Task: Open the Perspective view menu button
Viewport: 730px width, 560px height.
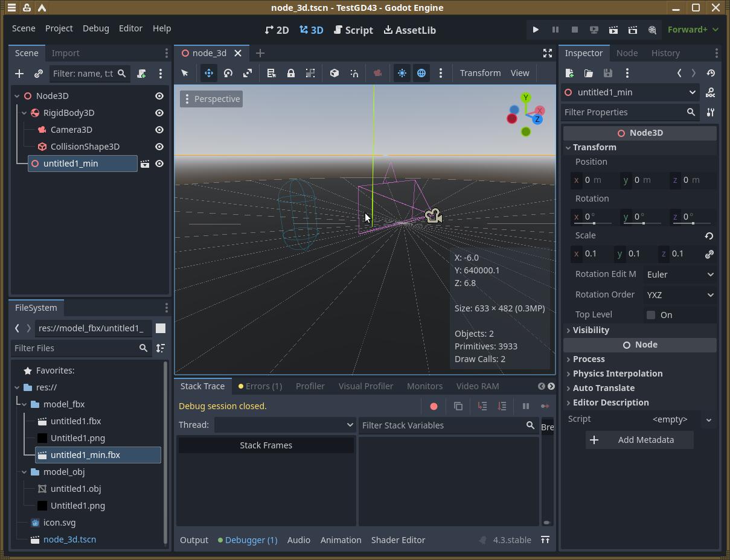Action: [211, 99]
